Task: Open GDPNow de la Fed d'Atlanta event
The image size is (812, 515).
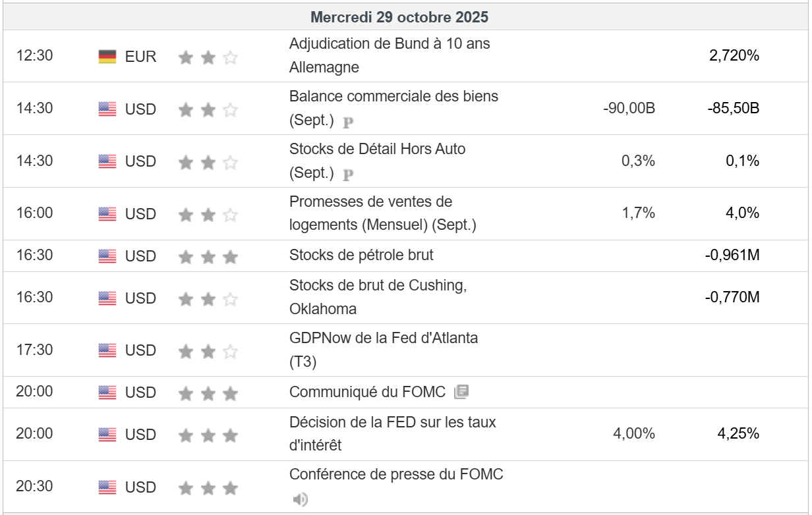Action: [x=384, y=350]
